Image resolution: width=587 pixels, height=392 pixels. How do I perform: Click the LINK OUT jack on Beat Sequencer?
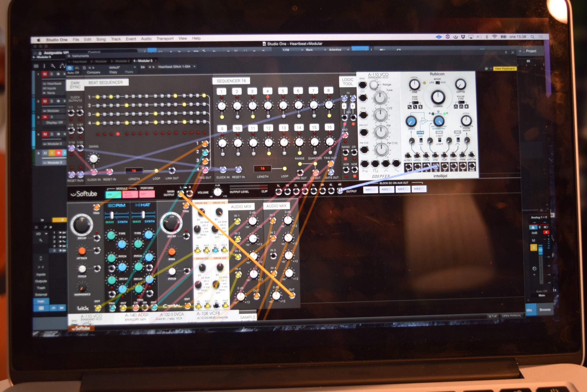[172, 170]
